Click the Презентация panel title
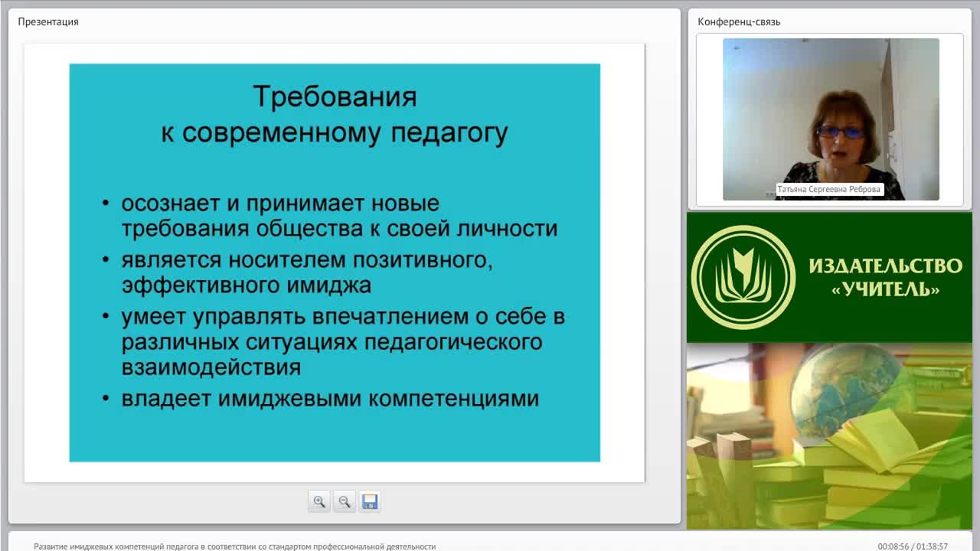This screenshot has width=980, height=551. point(48,21)
